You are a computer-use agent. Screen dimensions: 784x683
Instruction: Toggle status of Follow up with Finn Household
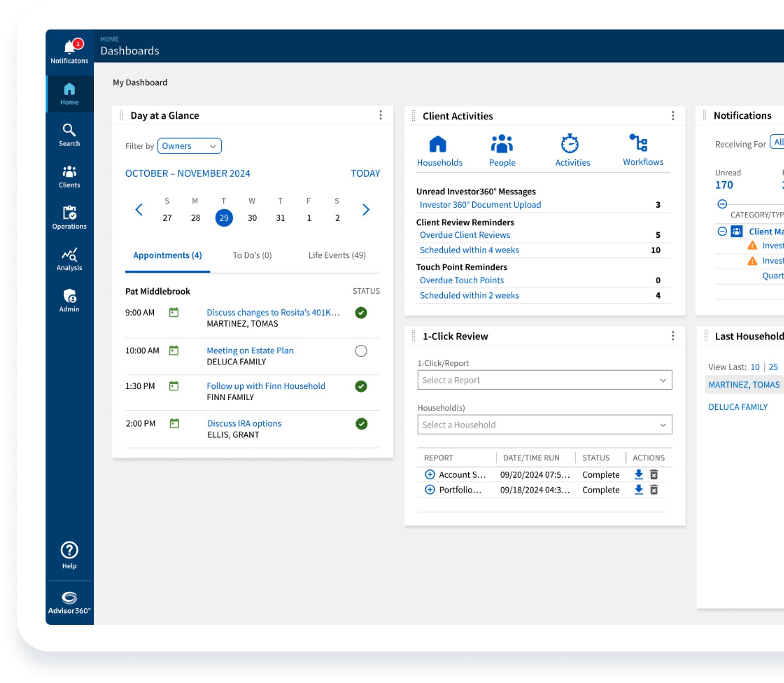361,387
